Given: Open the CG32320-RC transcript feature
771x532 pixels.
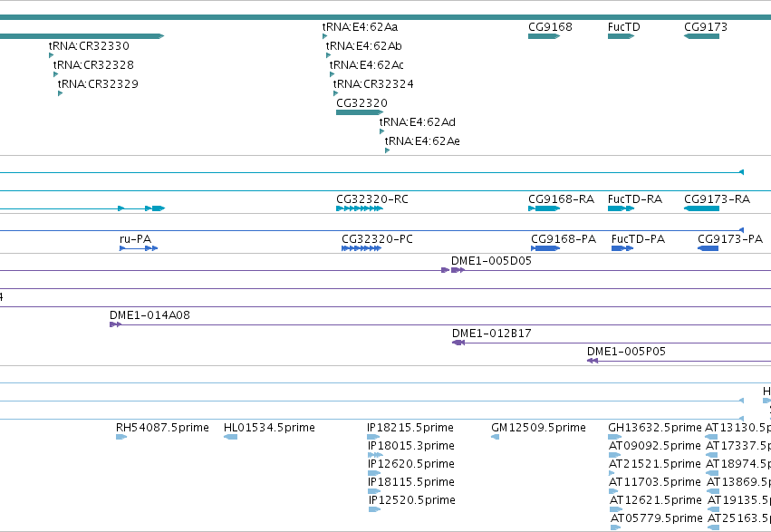Looking at the screenshot, I should 360,208.
